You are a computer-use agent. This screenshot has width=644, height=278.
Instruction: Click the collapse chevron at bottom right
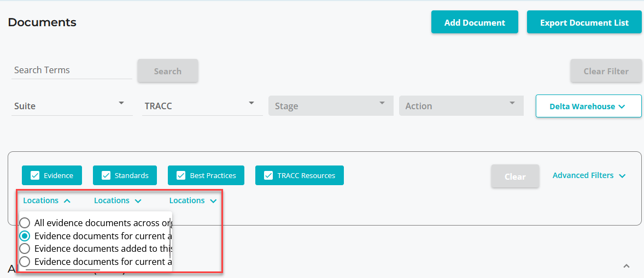click(x=627, y=266)
